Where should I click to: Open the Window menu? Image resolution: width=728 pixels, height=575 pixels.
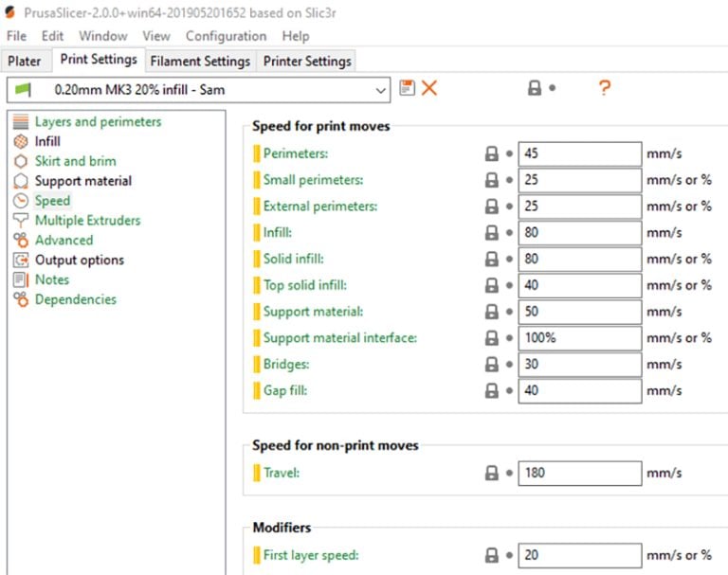103,36
